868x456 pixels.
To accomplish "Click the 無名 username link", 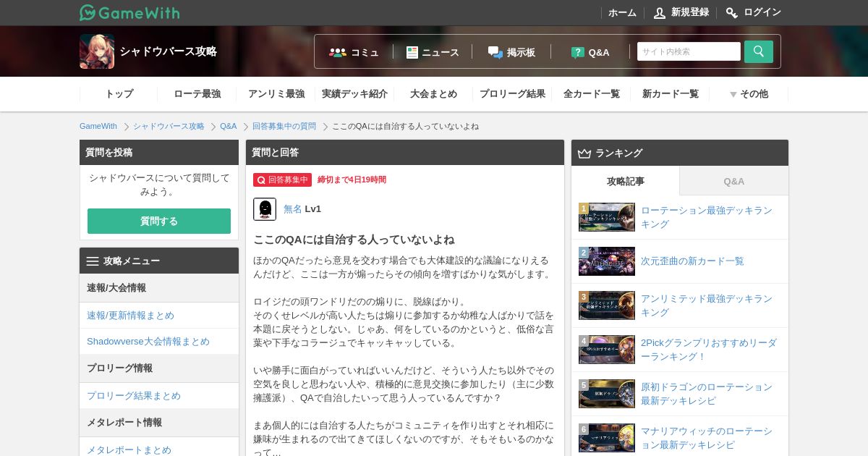I will [293, 209].
